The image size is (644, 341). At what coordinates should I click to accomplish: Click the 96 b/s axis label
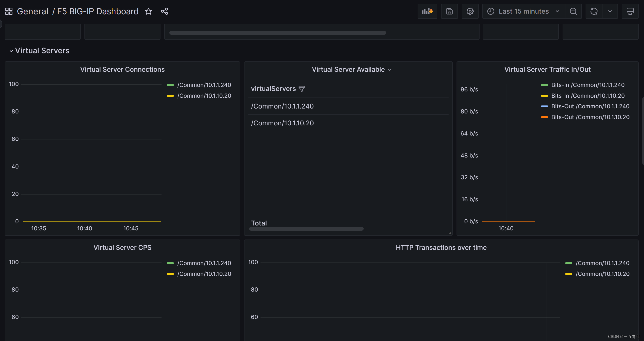pos(469,90)
